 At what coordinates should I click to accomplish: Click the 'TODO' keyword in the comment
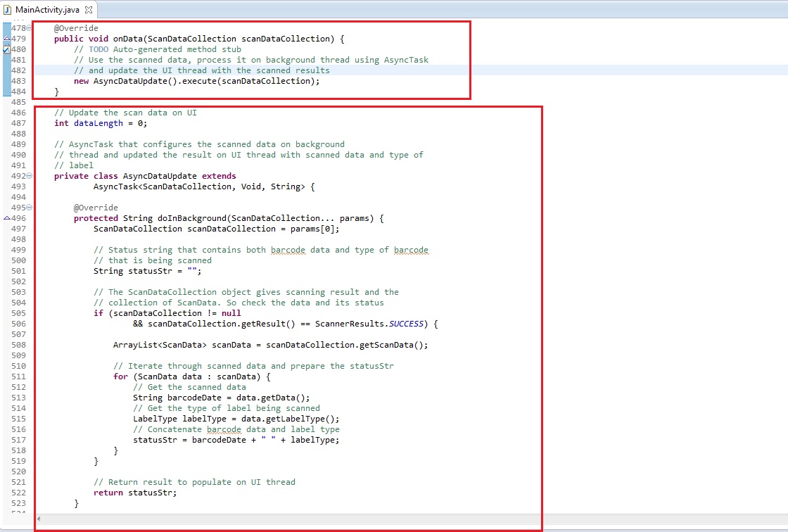[x=99, y=49]
